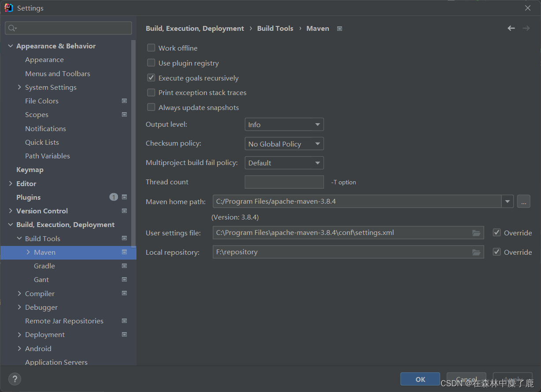Toggle Override for User settings file

coord(497,233)
